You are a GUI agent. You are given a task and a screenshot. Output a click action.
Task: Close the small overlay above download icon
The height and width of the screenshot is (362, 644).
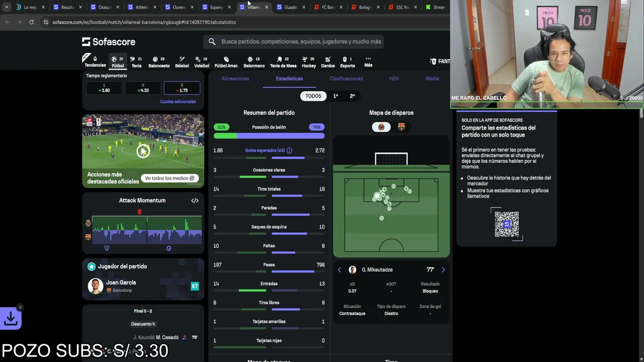click(x=20, y=307)
